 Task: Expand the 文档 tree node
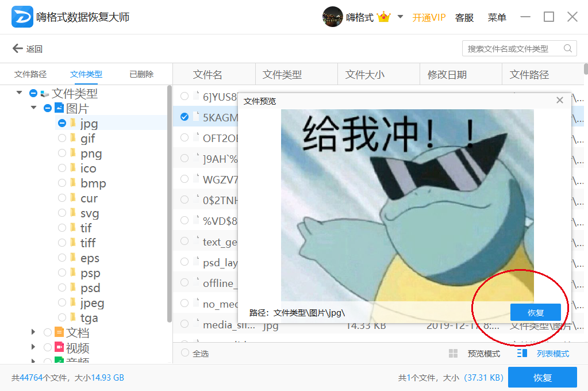click(x=33, y=332)
